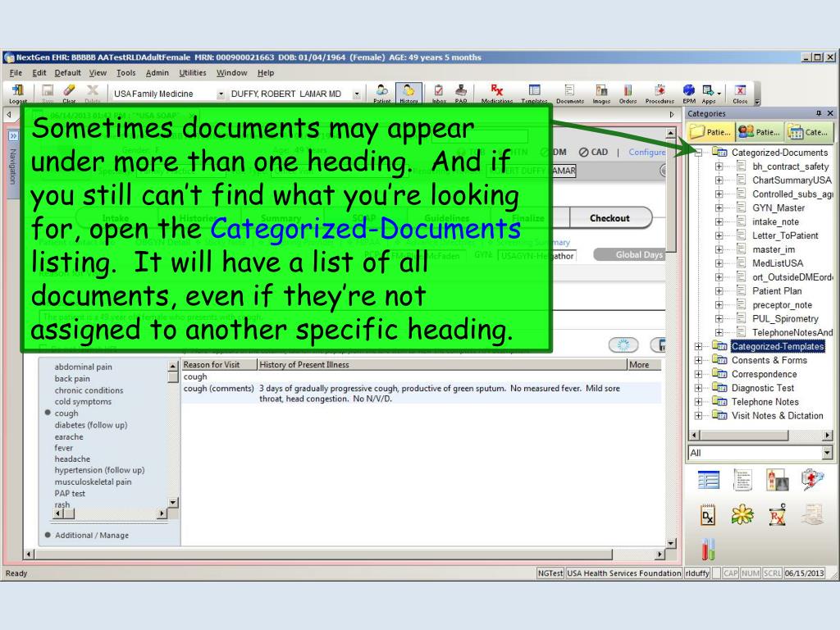Open the Templates toolbar icon
Viewport: 840px width, 630px height.
(x=534, y=94)
